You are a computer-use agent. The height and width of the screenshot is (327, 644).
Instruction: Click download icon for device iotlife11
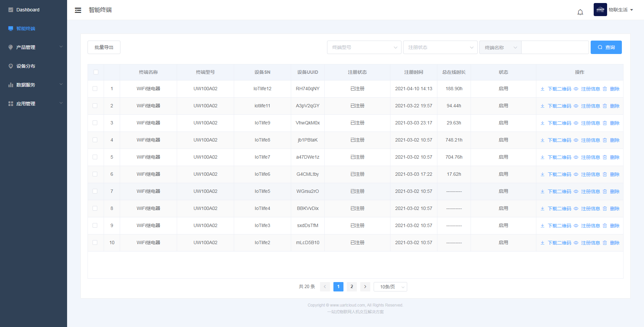click(542, 106)
